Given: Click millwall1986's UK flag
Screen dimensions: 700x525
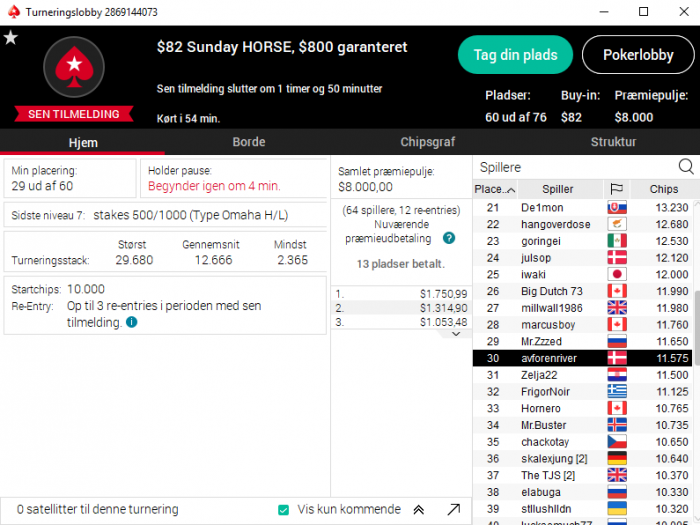Looking at the screenshot, I should click(617, 308).
